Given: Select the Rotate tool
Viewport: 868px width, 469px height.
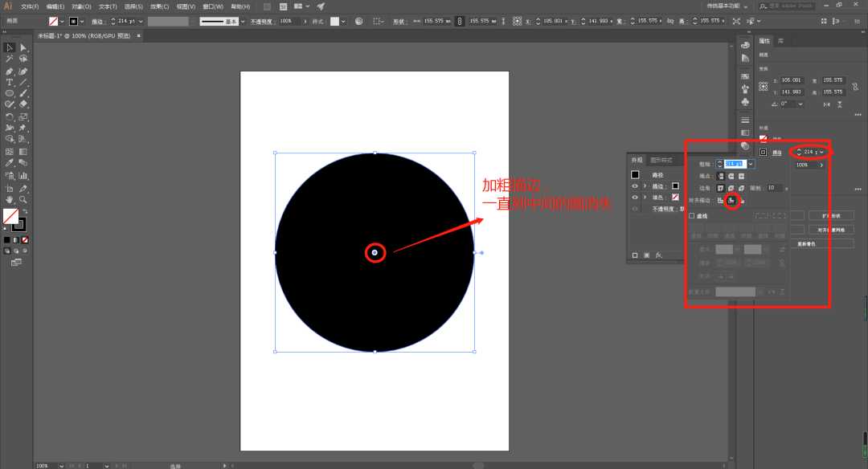Looking at the screenshot, I should click(x=10, y=117).
